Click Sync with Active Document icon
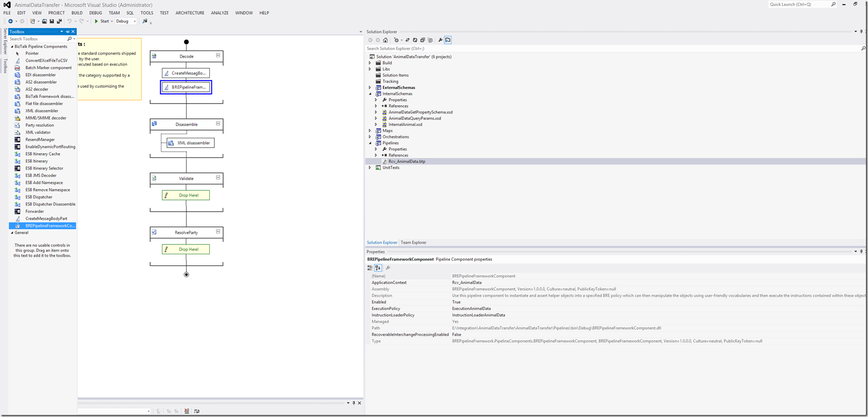Screen dimensions: 868x417 (407, 40)
